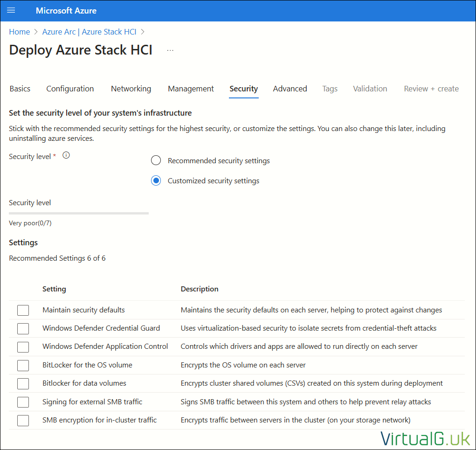Viewport: 476px width, 450px height.
Task: Switch to the Basics tab
Action: [20, 89]
